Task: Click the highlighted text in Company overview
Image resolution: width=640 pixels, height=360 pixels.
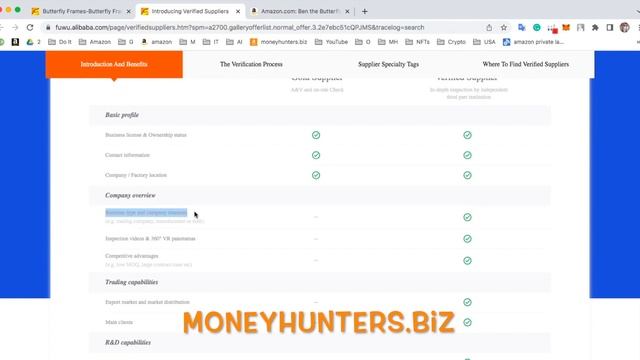Action: click(x=146, y=213)
